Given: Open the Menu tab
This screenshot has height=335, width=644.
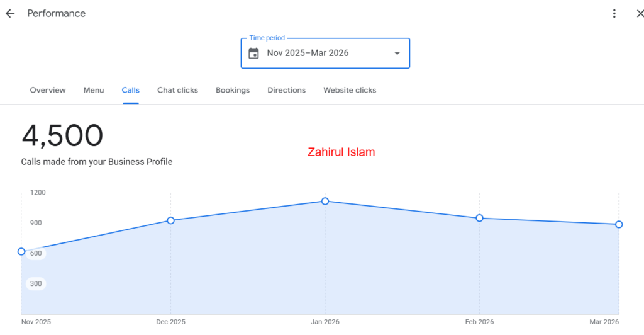Looking at the screenshot, I should point(94,90).
